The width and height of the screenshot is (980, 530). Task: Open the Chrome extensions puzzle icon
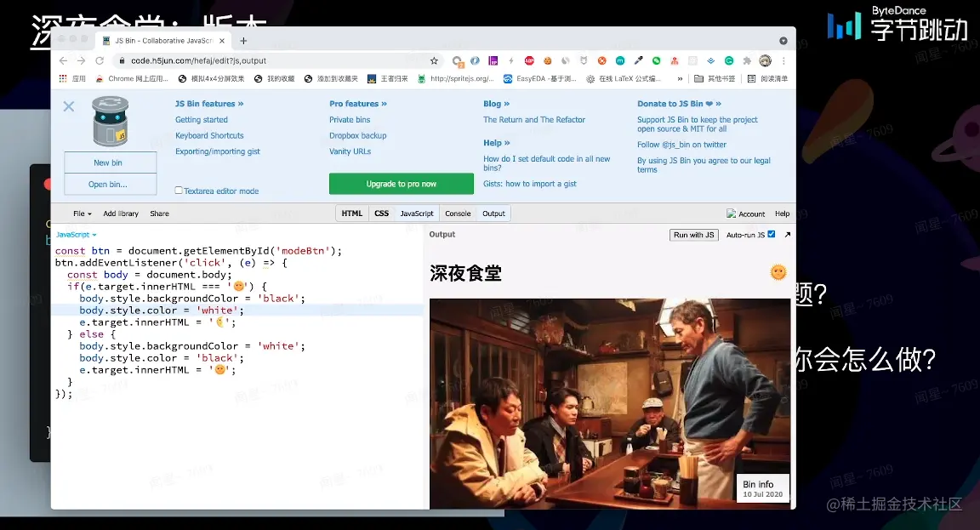747,60
